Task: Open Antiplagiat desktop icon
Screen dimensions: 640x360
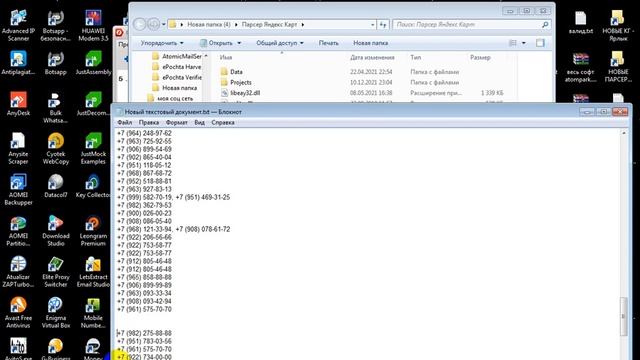Action: click(x=18, y=63)
